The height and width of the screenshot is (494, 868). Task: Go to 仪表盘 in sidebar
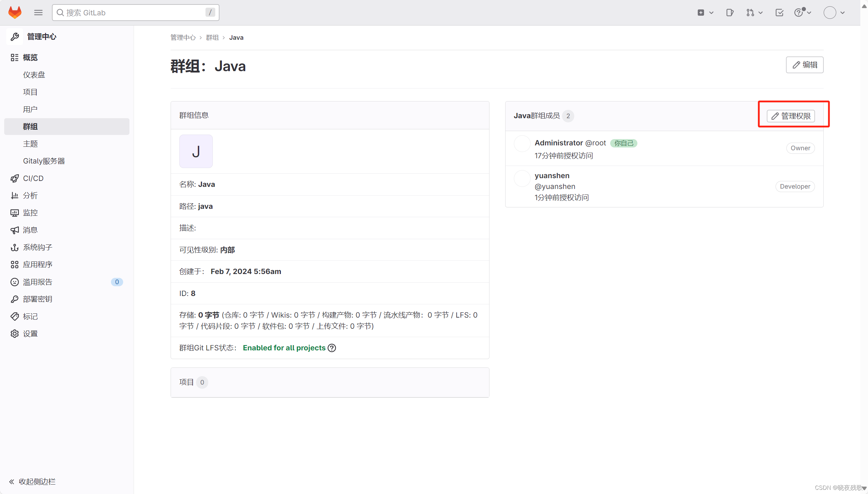[34, 75]
